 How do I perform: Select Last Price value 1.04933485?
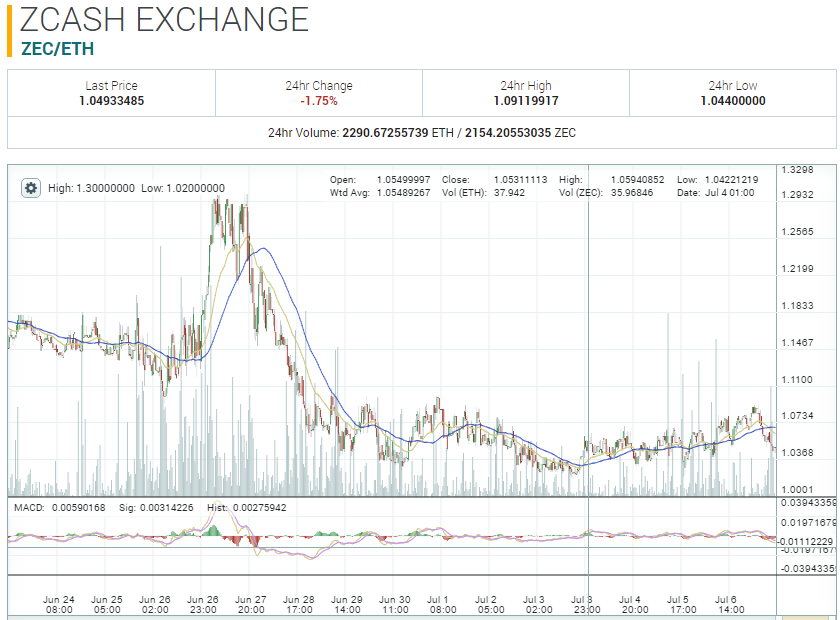[111, 101]
